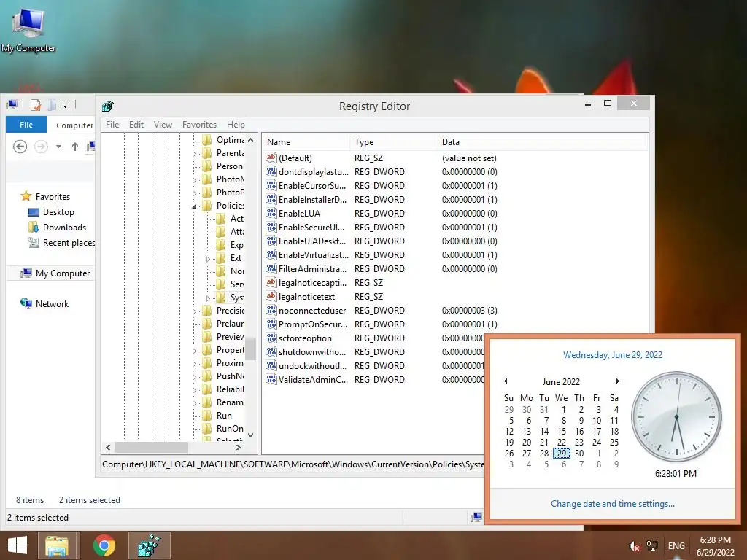The image size is (747, 560).
Task: Click ENG language indicator in tray
Action: click(x=676, y=546)
